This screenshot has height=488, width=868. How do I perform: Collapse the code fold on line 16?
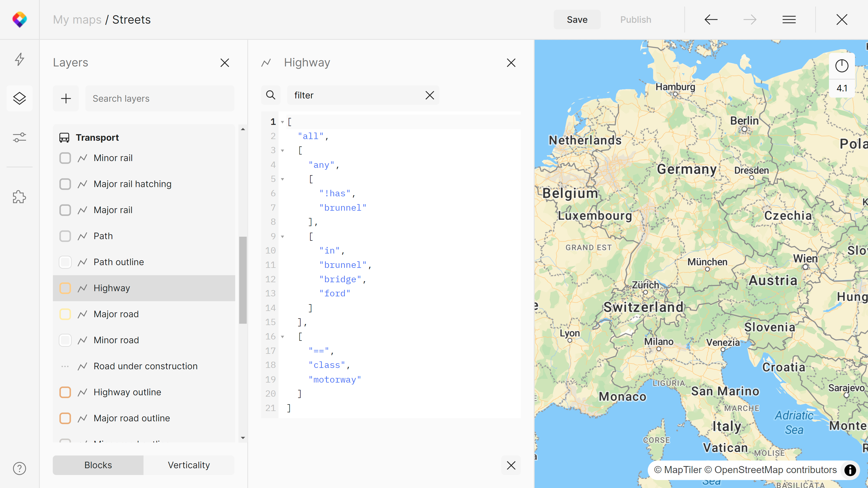pyautogui.click(x=283, y=336)
